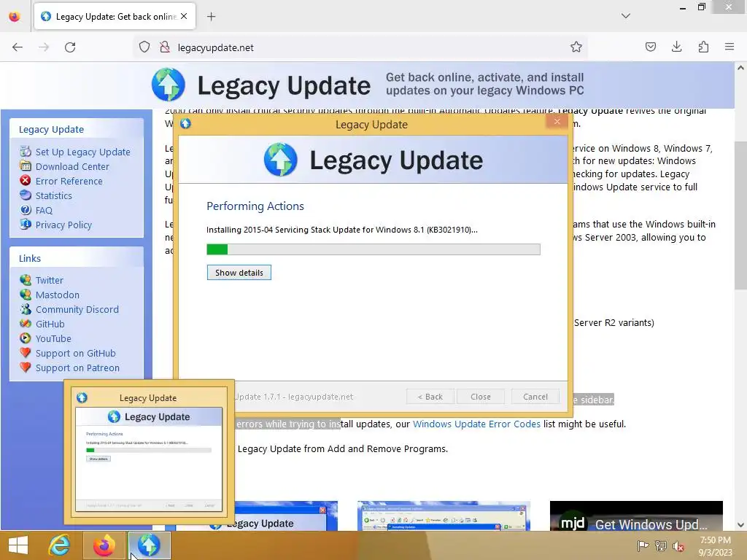This screenshot has width=747, height=560.
Task: Select the Legacy Update browser tab
Action: point(115,17)
